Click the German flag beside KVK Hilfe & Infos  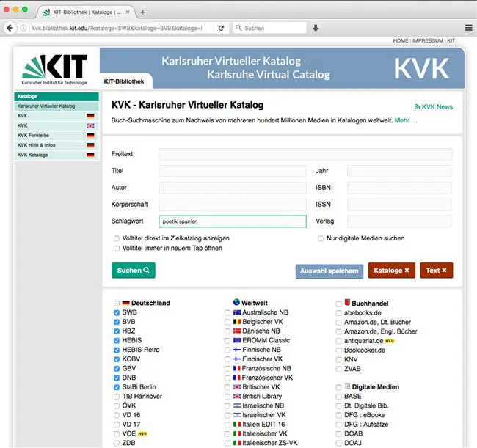pos(90,145)
